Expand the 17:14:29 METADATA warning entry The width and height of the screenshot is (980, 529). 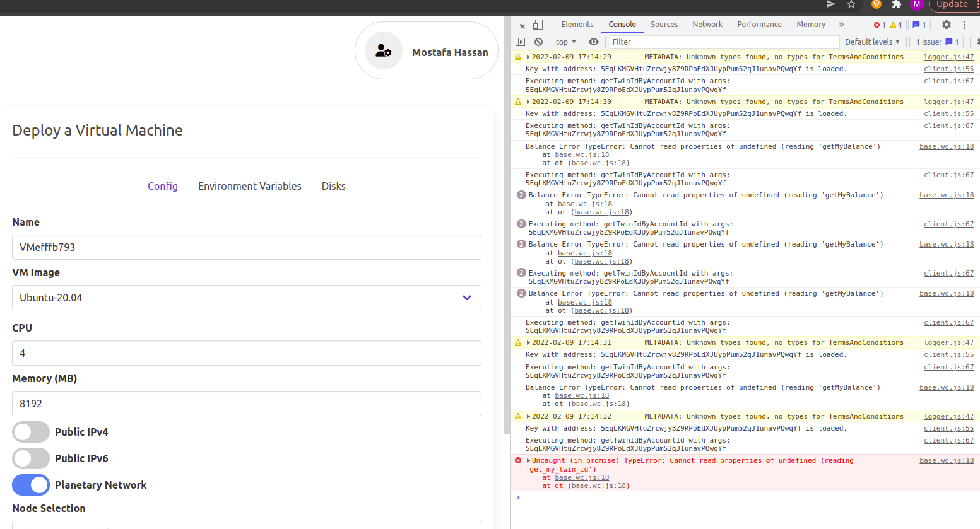point(528,57)
